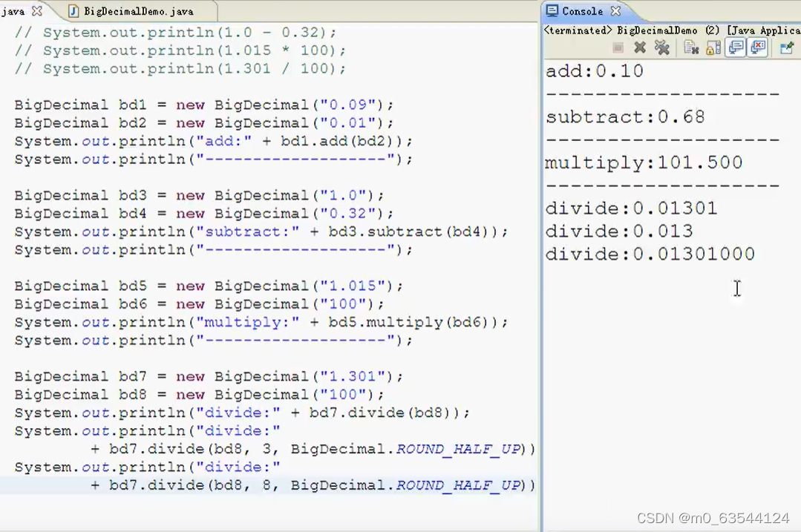Pin the Console view
Image resolution: width=801 pixels, height=532 pixels.
788,47
